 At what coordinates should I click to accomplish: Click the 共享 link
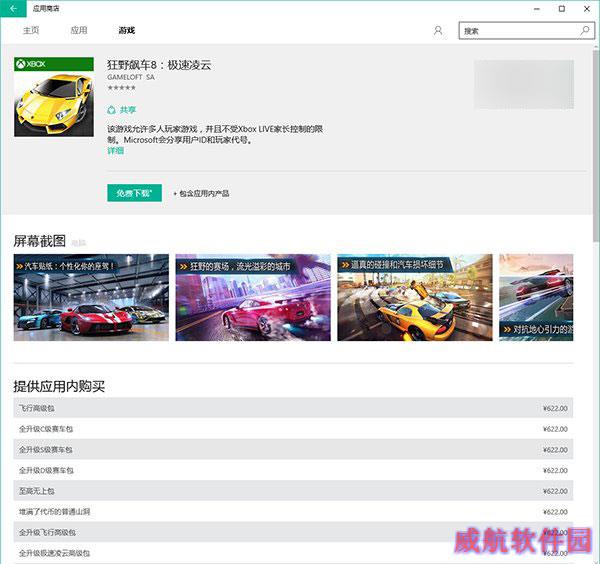(128, 110)
